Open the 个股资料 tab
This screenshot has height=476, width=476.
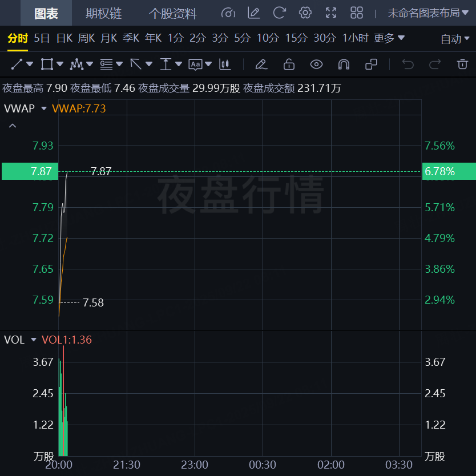[173, 13]
